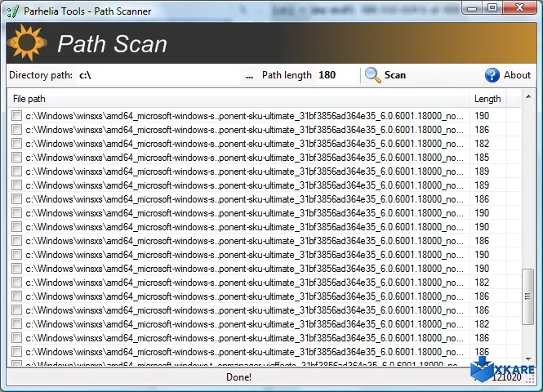Sort by the File path column header

click(239, 99)
